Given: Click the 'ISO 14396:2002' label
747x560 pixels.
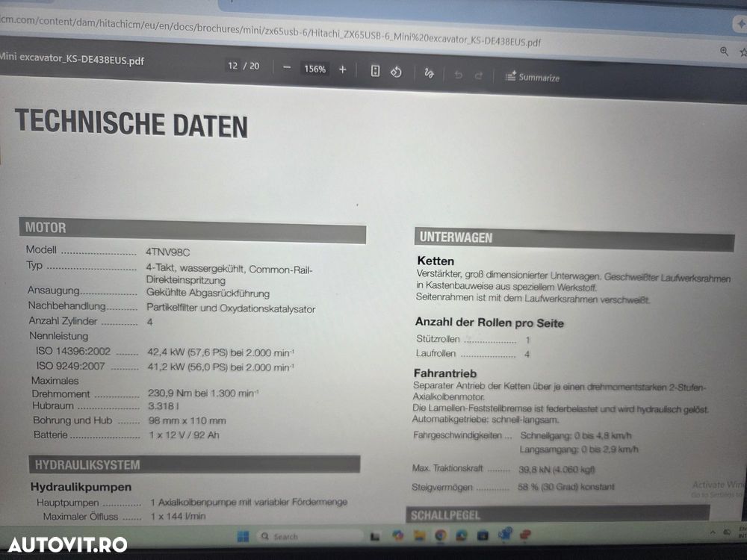Looking at the screenshot, I should (73, 351).
